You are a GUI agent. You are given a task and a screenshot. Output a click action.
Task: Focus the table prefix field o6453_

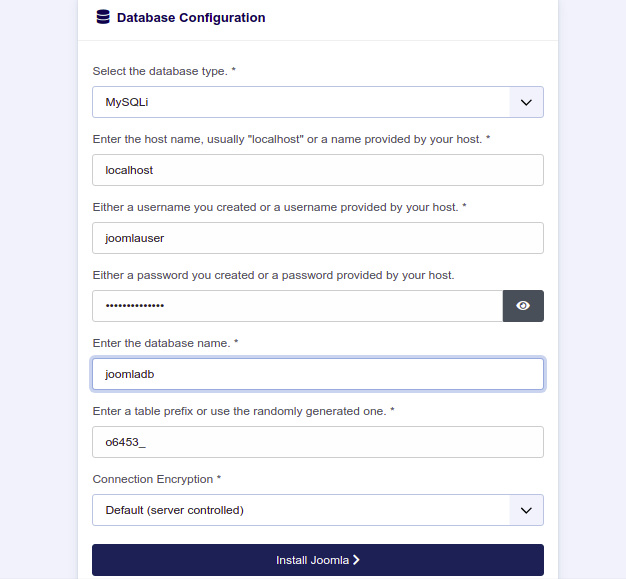coord(317,442)
